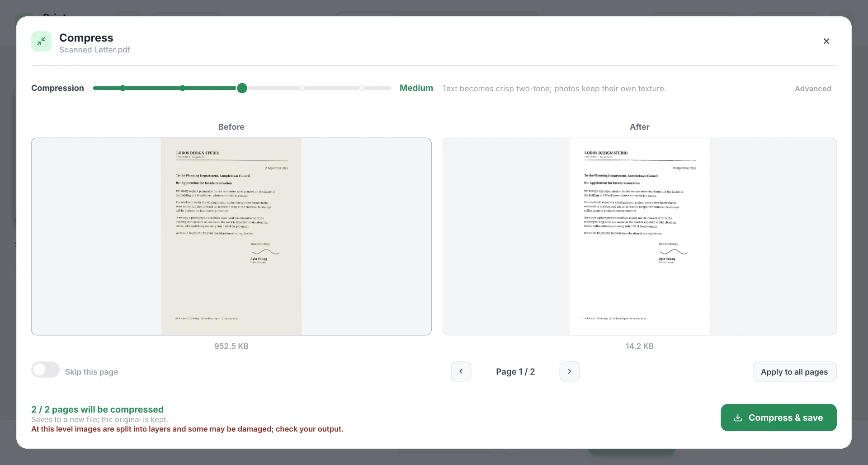Image resolution: width=868 pixels, height=465 pixels.
Task: Set compression to the last slider stop
Action: (361, 88)
